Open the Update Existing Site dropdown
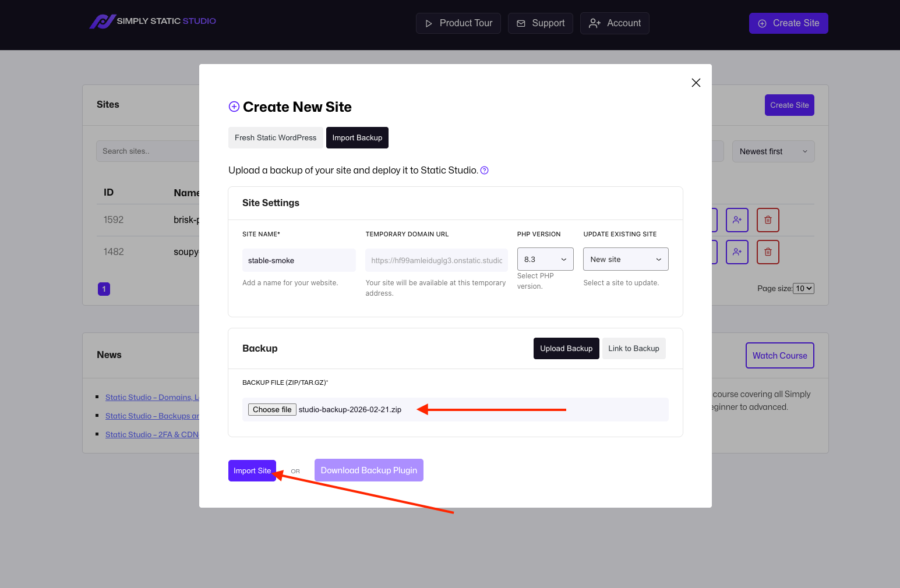This screenshot has width=900, height=588. (x=626, y=259)
